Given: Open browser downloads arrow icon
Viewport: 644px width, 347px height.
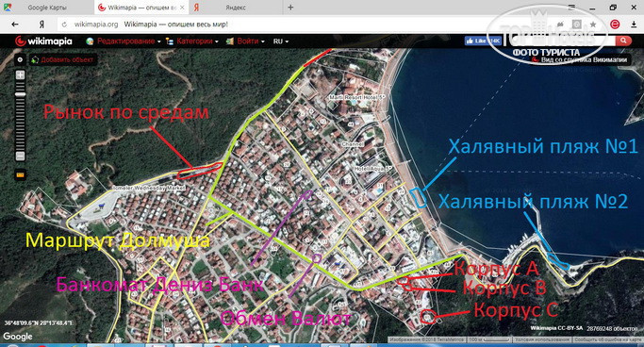Looking at the screenshot, I should point(634,25).
